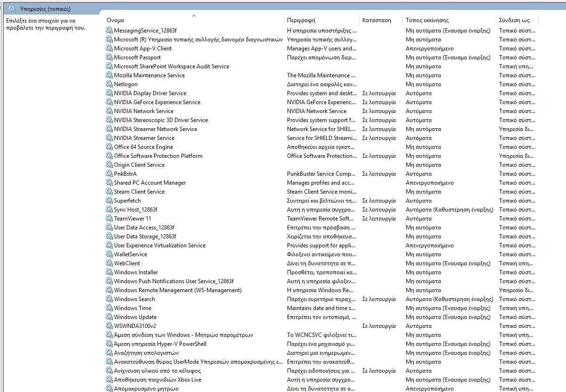Select Άμεση υπηρεσία Hyper-V PowerShell service
The width and height of the screenshot is (566, 392).
321,344
